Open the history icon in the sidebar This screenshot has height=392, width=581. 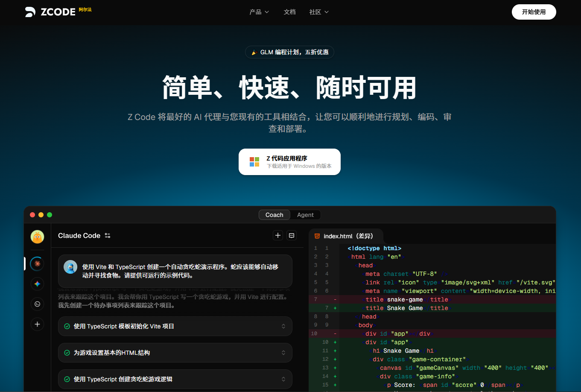click(37, 304)
